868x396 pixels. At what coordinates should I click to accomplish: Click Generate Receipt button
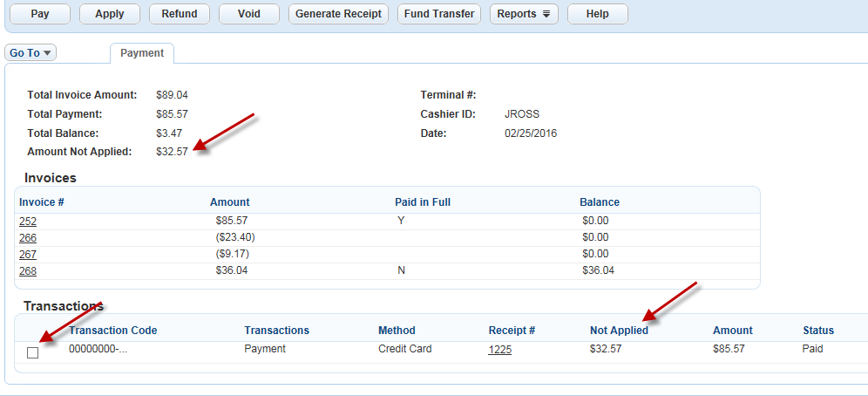pyautogui.click(x=339, y=14)
